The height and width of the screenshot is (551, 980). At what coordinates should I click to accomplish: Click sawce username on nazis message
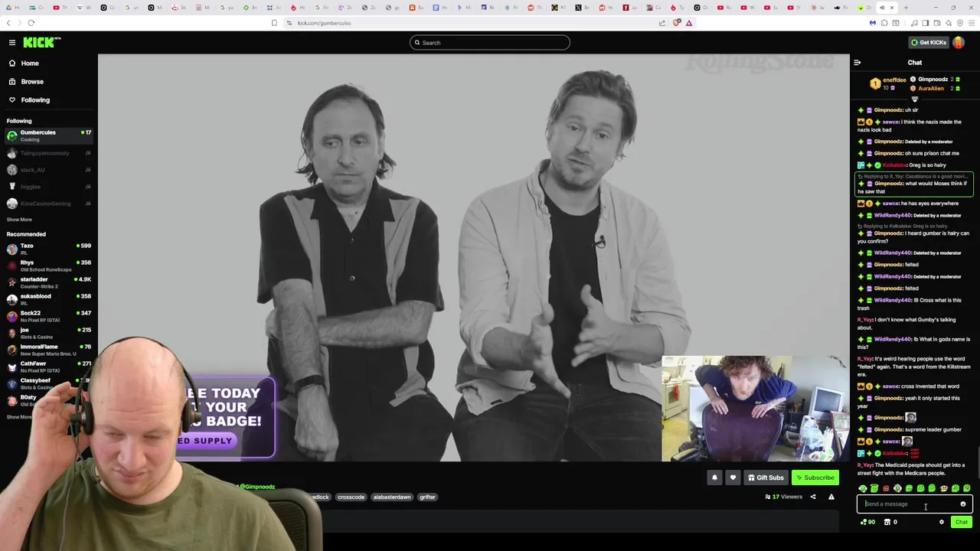point(890,122)
